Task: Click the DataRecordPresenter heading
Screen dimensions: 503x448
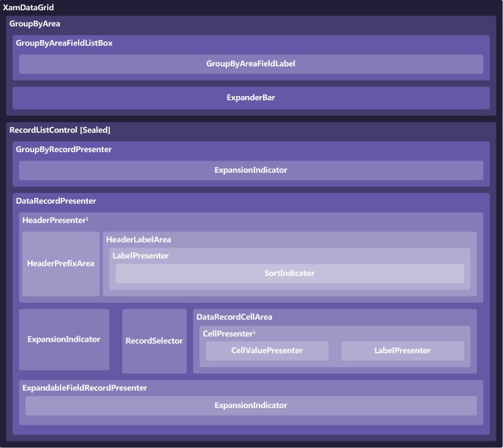Action: tap(56, 201)
